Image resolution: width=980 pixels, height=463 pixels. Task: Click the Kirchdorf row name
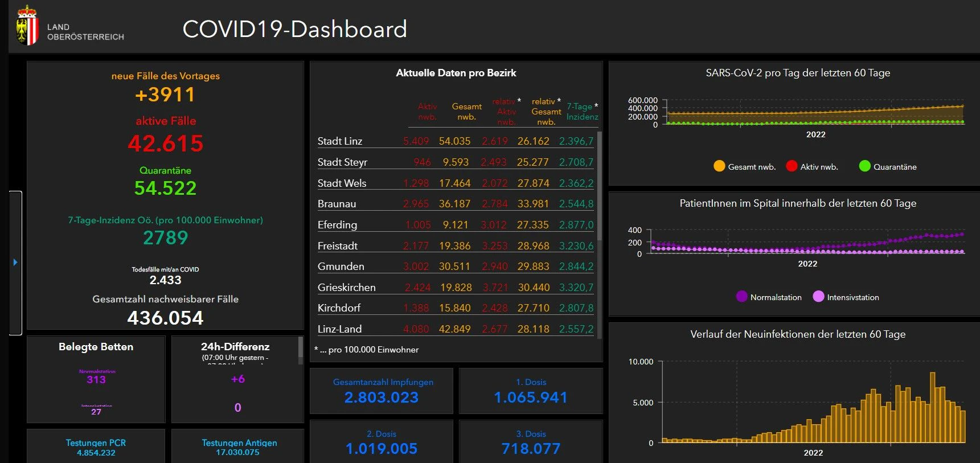339,308
